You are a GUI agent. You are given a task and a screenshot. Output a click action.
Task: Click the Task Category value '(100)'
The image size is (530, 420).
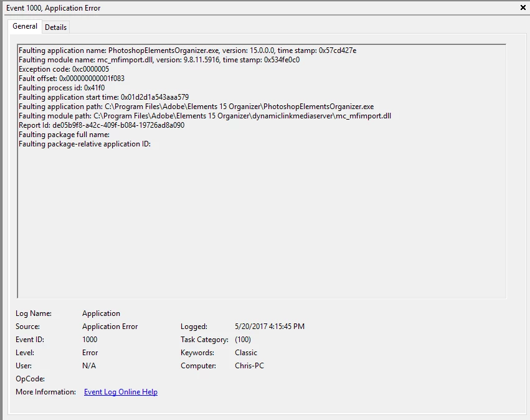[243, 339]
